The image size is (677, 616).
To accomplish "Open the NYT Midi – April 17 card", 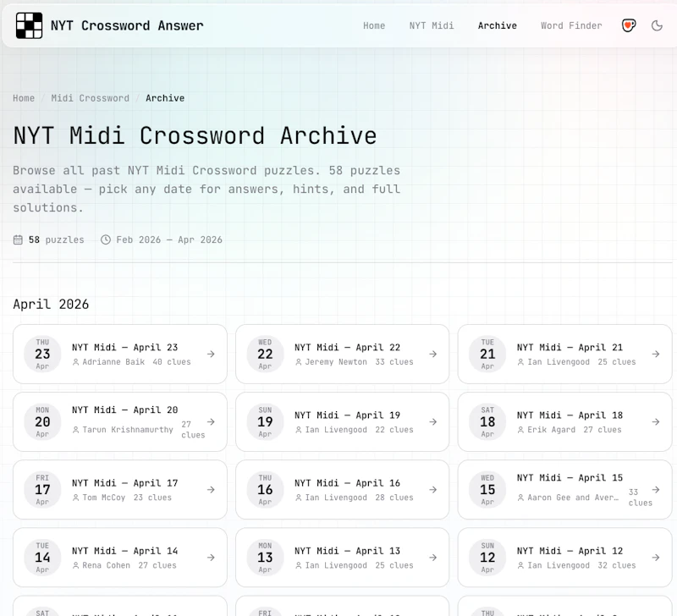I will (x=120, y=490).
